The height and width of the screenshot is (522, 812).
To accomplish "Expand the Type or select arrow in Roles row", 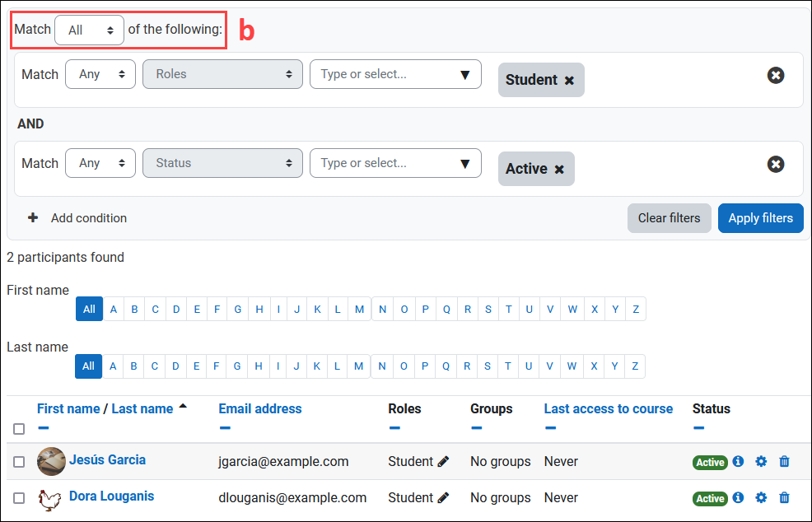I will [x=465, y=75].
